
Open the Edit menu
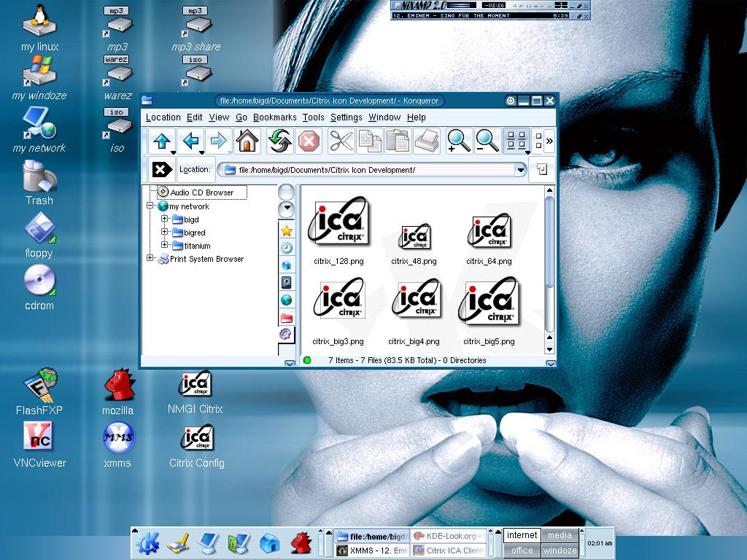pos(194,117)
